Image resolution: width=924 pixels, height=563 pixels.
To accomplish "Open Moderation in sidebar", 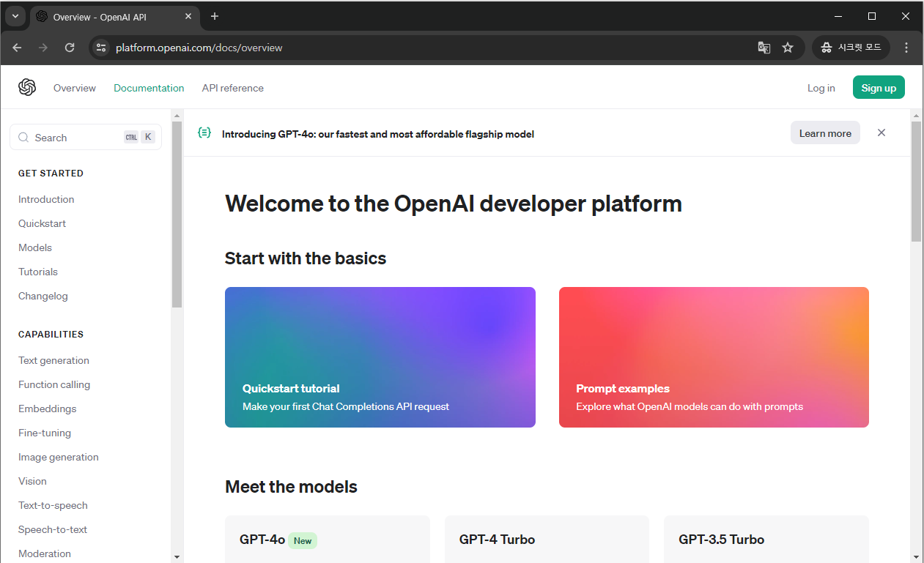I will coord(45,553).
